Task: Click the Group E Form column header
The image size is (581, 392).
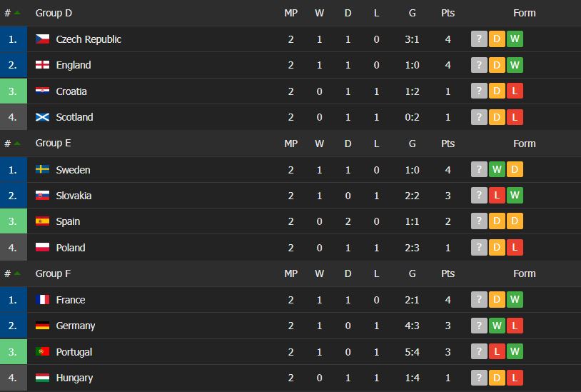Action: pos(525,144)
